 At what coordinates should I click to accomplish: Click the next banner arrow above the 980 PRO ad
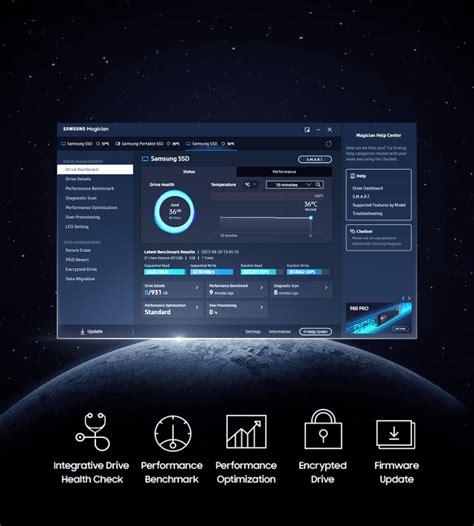(x=409, y=298)
